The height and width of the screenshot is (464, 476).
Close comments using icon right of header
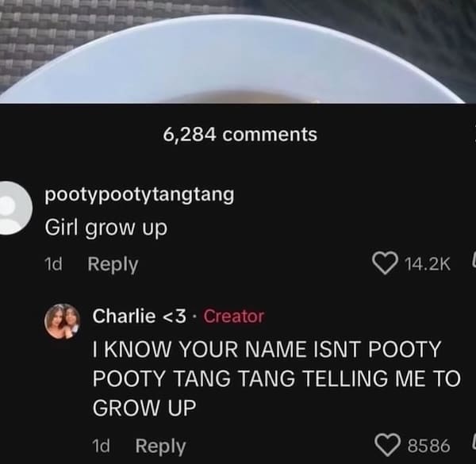[474, 134]
